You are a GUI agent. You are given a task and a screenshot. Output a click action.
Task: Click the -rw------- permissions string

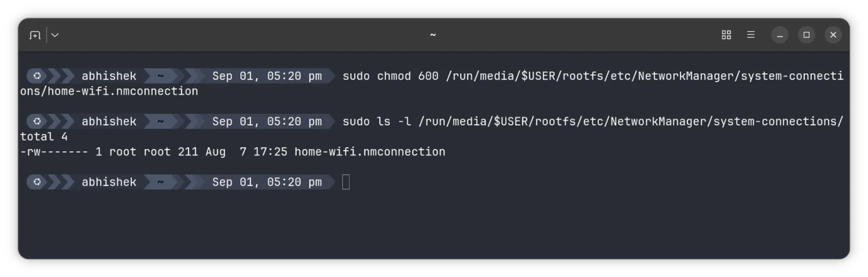(x=54, y=152)
